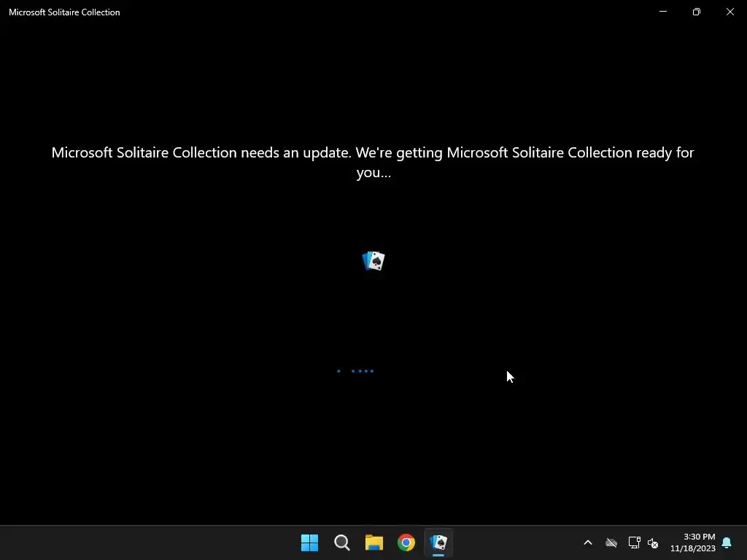Open the clock showing 3:30 PM
Viewport: 747px width, 560px height.
point(693,542)
